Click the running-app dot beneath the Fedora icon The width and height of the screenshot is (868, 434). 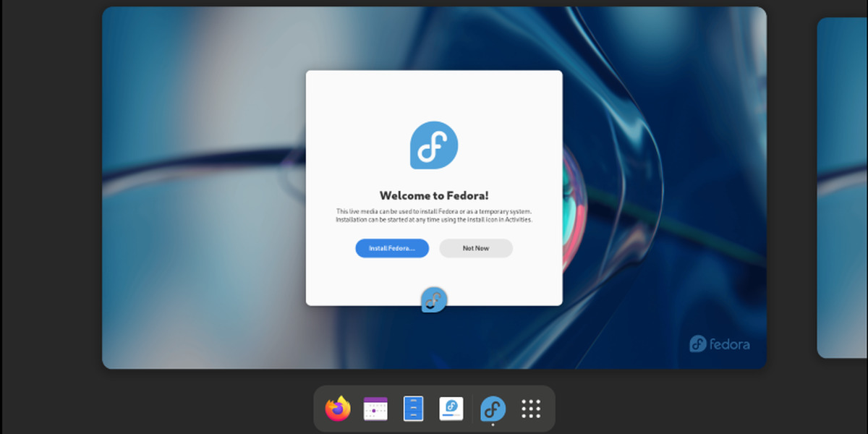493,423
